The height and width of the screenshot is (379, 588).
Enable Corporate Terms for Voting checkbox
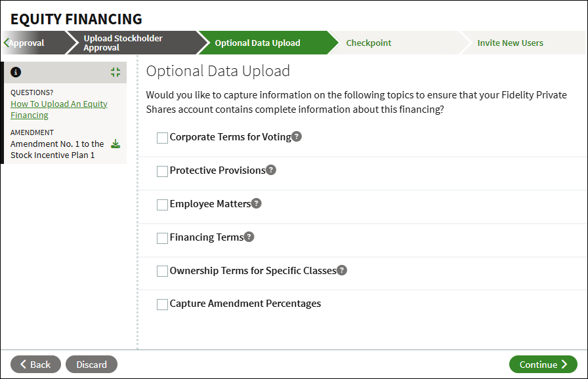click(x=162, y=138)
